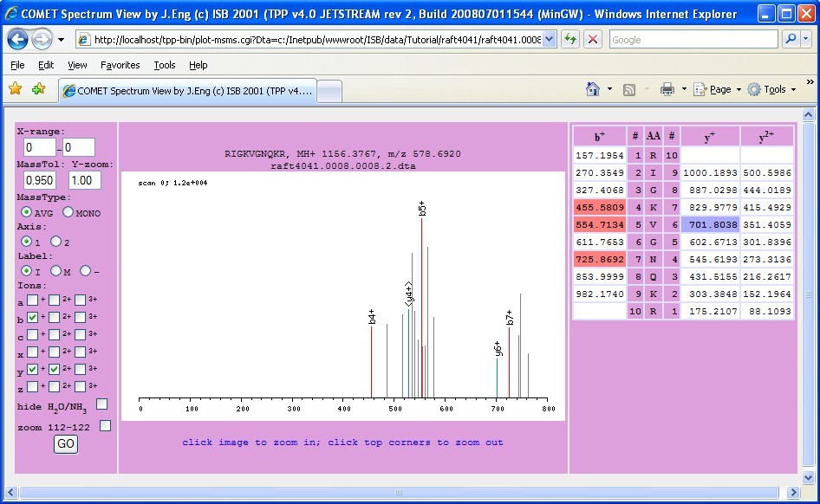Open the Favorites Center star icon
This screenshot has width=820, height=504.
click(x=15, y=88)
